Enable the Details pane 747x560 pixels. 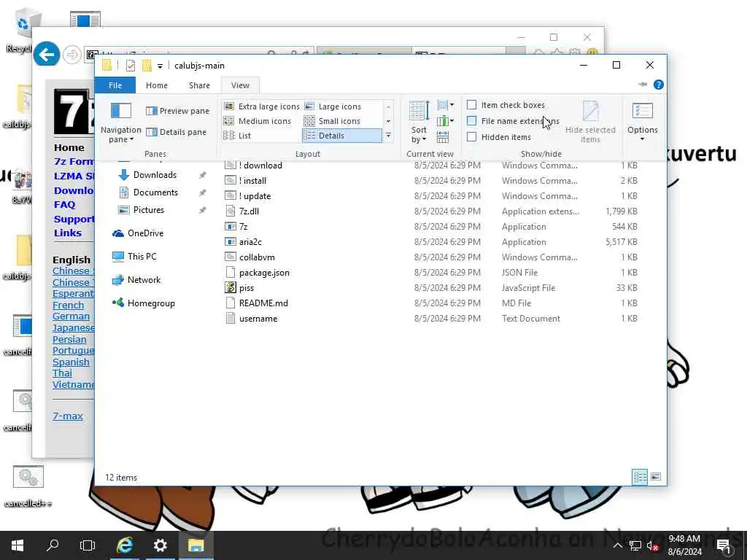pos(177,132)
